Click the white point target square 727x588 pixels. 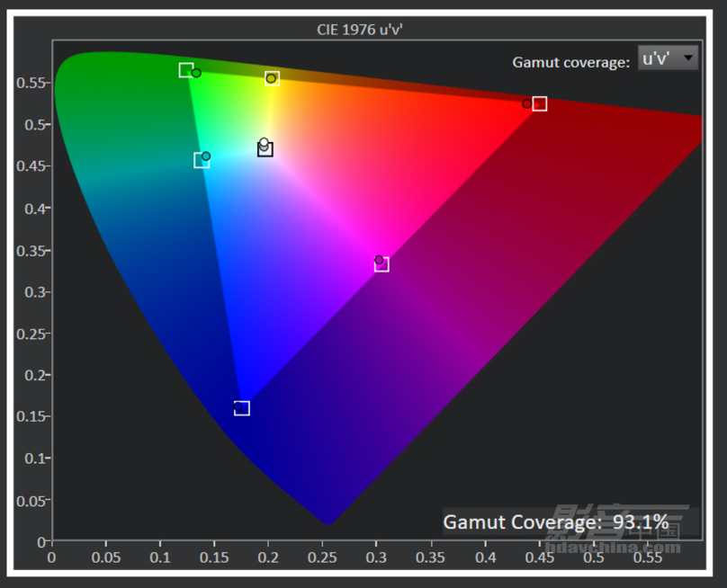coord(265,149)
